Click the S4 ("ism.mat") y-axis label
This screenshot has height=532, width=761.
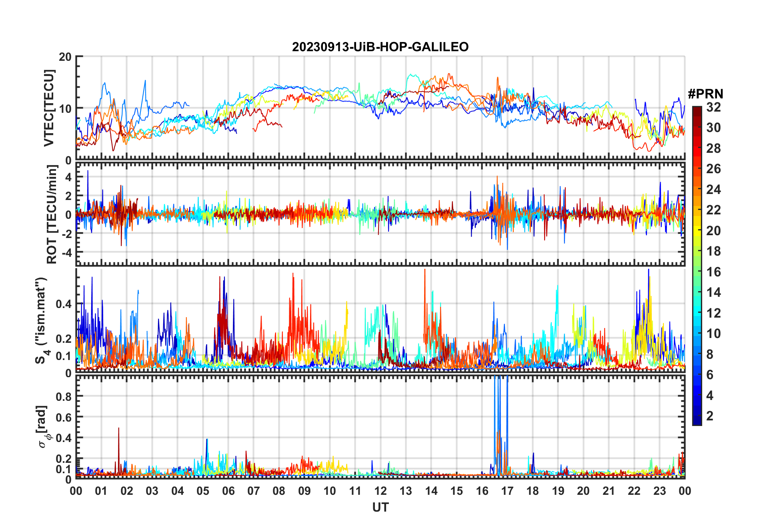tap(42, 320)
